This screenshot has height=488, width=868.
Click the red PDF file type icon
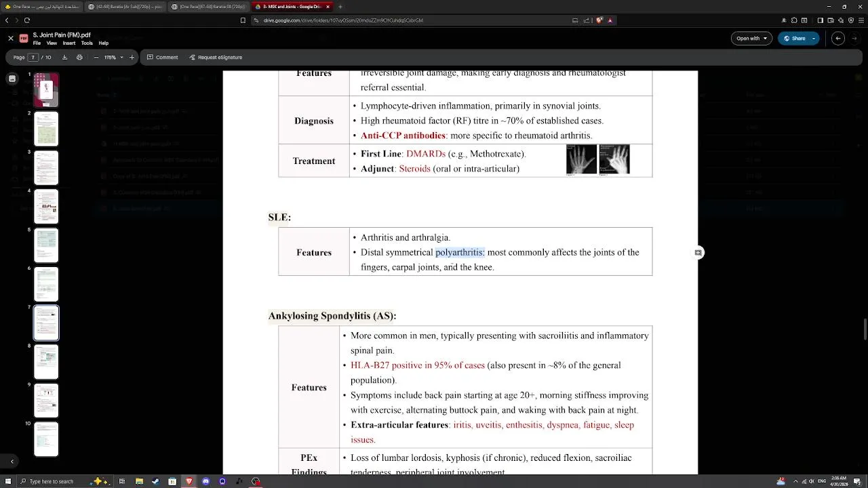[24, 38]
